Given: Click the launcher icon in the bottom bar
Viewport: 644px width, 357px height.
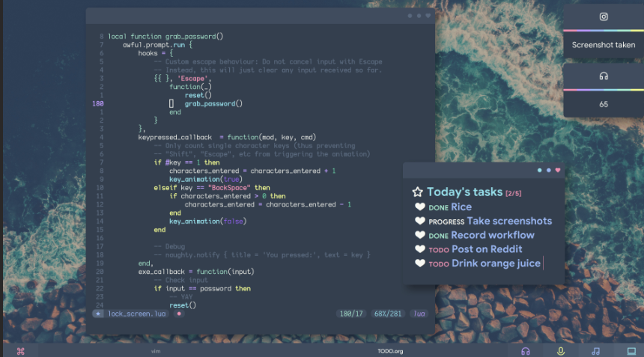Looking at the screenshot, I should (21, 351).
